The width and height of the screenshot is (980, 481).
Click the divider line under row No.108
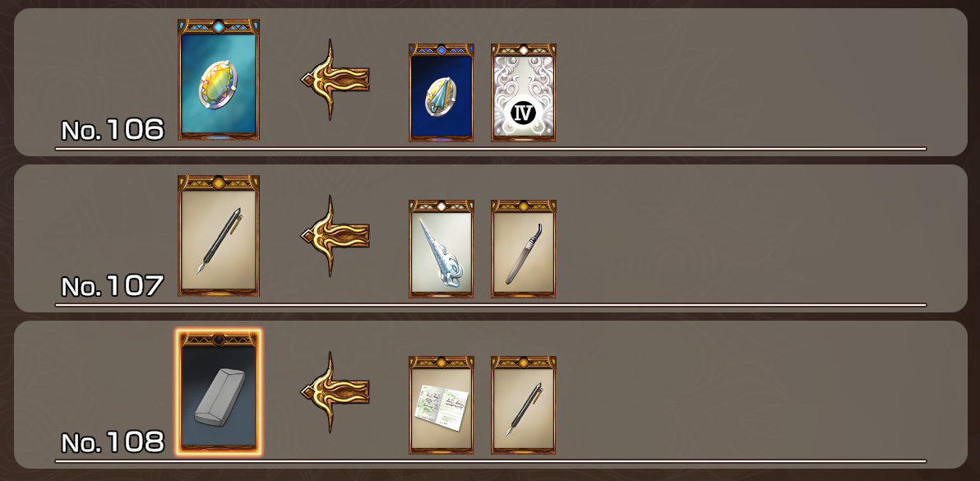point(491,461)
